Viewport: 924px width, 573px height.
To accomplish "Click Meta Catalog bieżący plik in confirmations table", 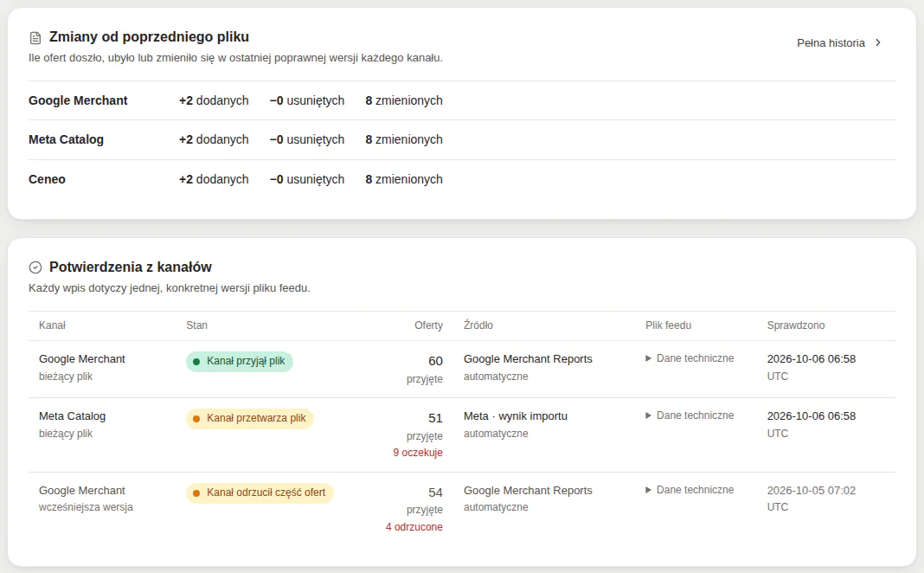I will (x=73, y=424).
